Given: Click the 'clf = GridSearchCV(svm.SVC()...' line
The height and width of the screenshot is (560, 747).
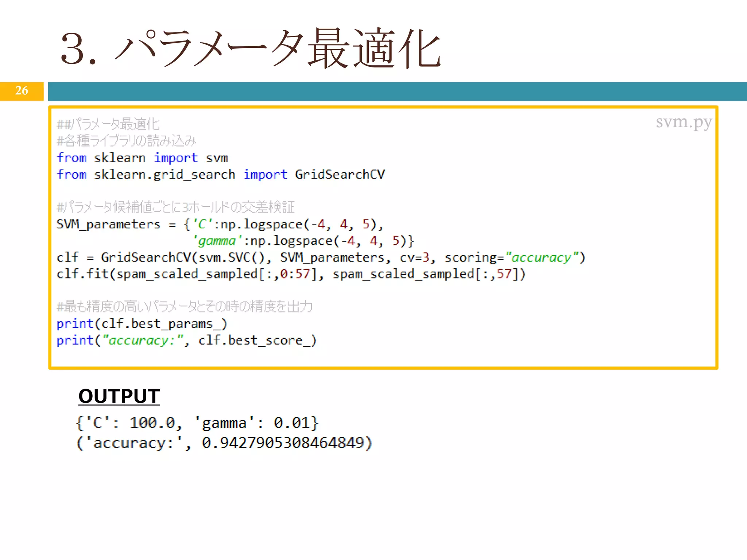Looking at the screenshot, I should [321, 257].
